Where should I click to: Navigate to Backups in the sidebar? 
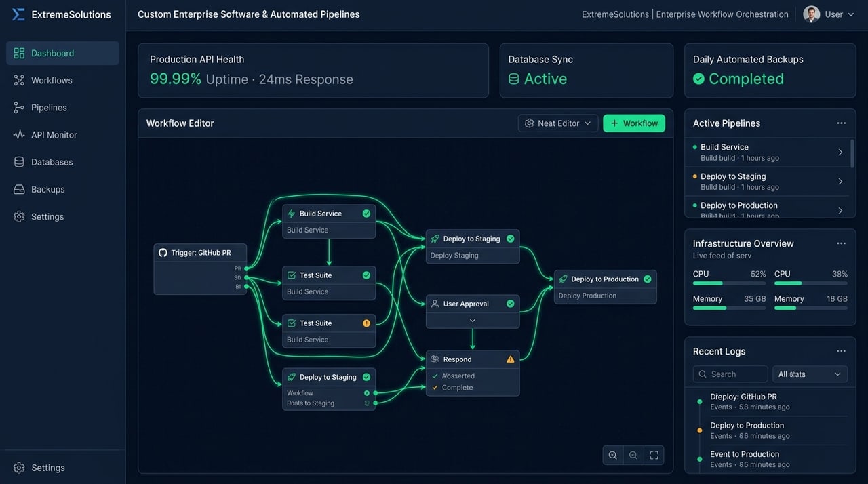point(62,189)
